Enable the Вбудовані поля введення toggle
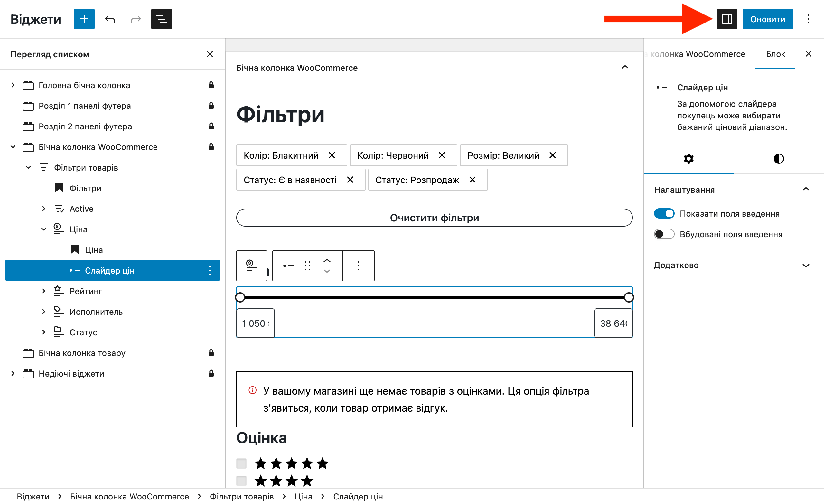 pyautogui.click(x=664, y=234)
